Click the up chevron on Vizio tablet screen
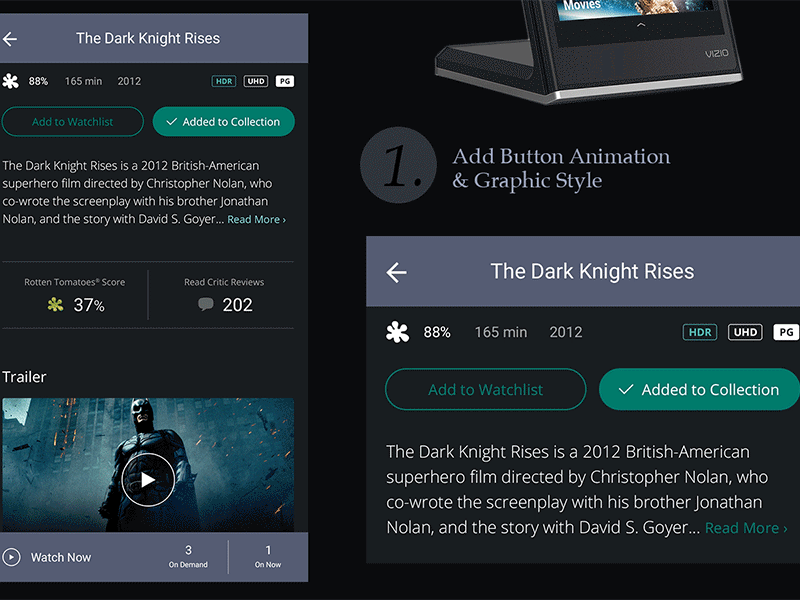This screenshot has height=600, width=800. click(x=641, y=24)
